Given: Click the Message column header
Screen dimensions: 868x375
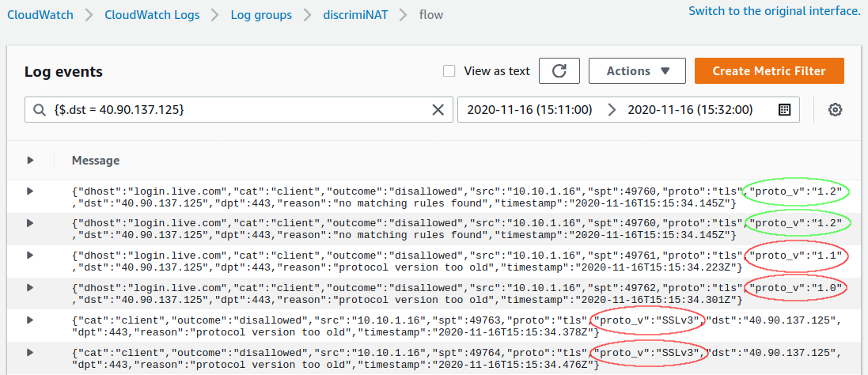Looking at the screenshot, I should coord(95,161).
